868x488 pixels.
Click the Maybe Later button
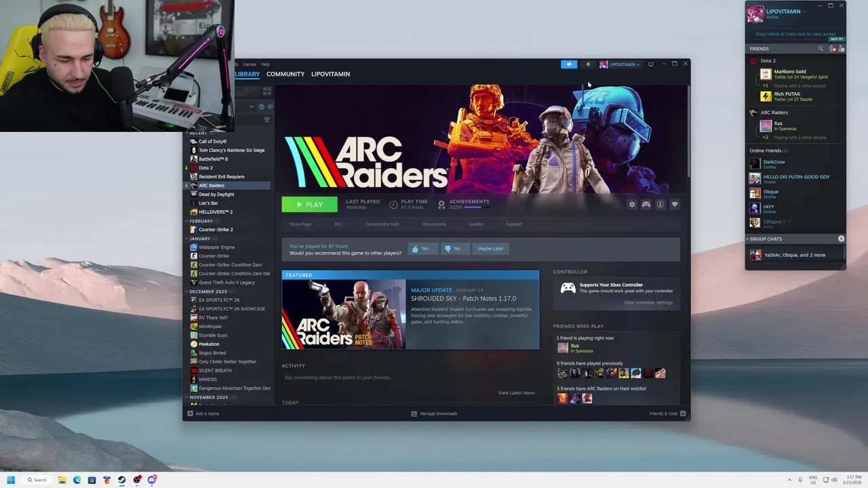pos(490,249)
